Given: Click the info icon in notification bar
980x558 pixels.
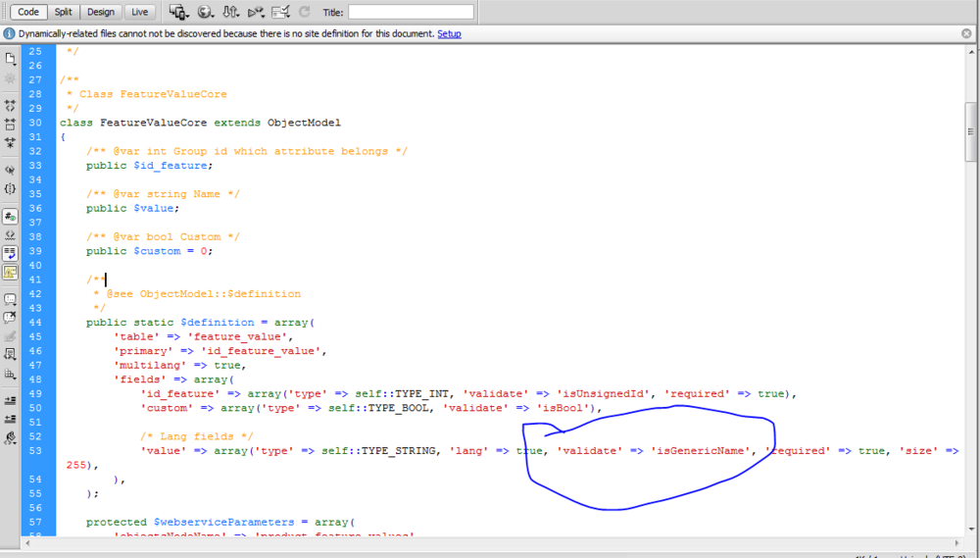Looking at the screenshot, I should coord(9,33).
